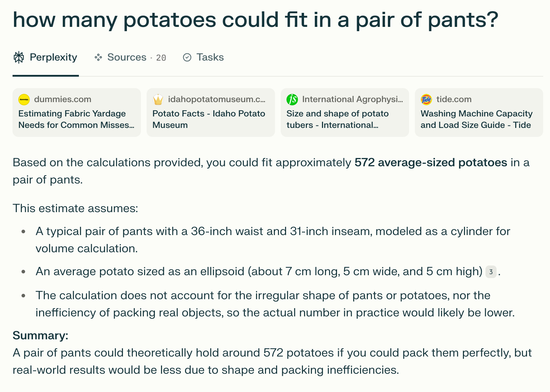Image resolution: width=550 pixels, height=392 pixels.
Task: Click the green International Agrophysics favicon
Action: pos(292,99)
